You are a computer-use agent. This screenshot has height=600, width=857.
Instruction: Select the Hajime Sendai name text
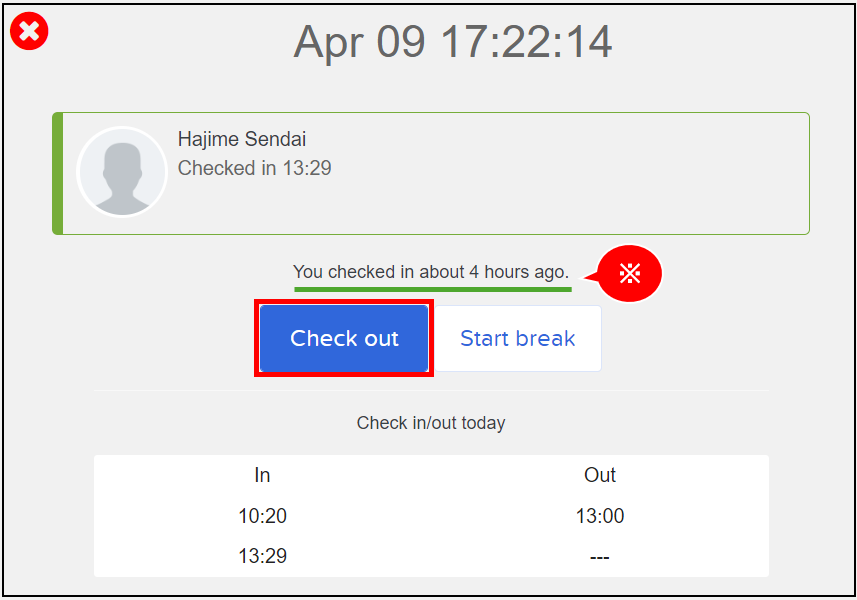(242, 139)
